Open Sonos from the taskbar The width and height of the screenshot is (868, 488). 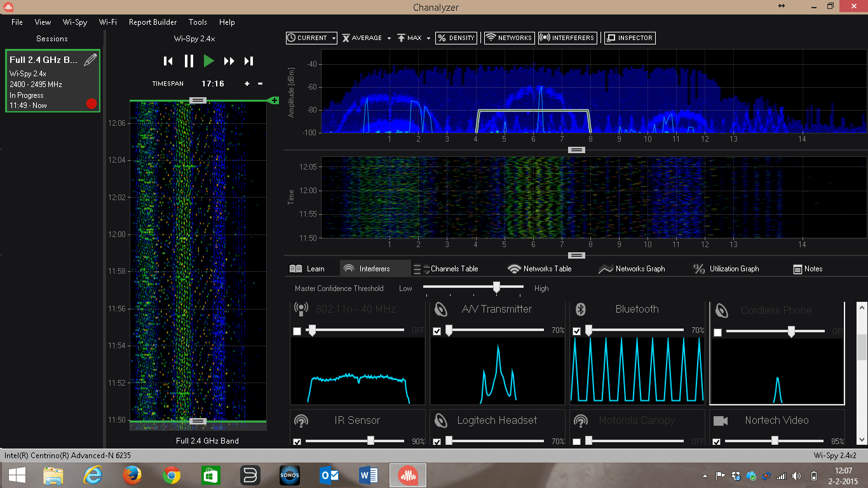click(289, 475)
